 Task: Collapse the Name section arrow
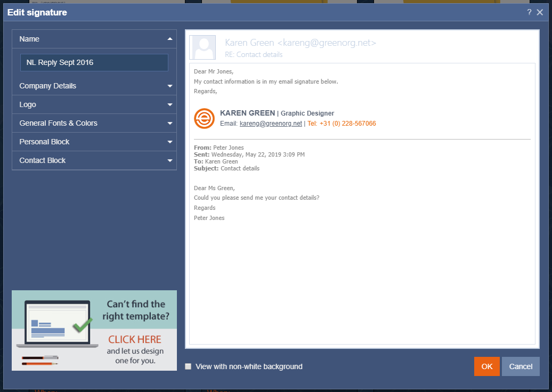tap(169, 39)
